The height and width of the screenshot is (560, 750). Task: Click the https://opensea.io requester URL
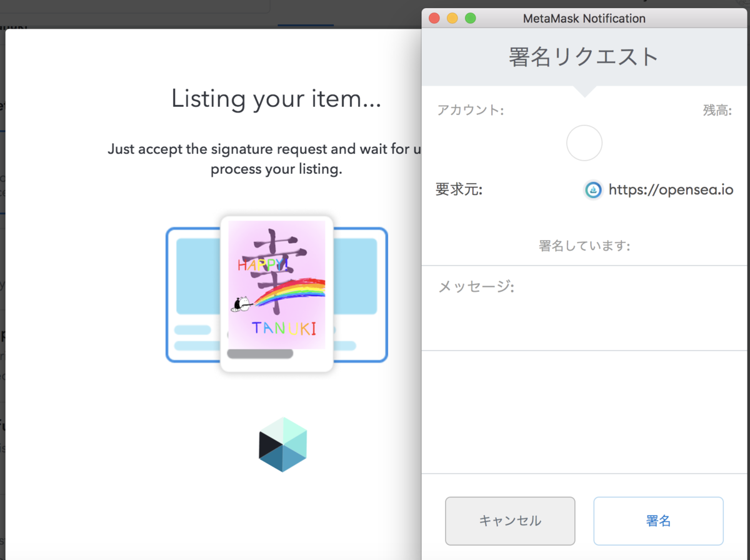click(x=671, y=189)
